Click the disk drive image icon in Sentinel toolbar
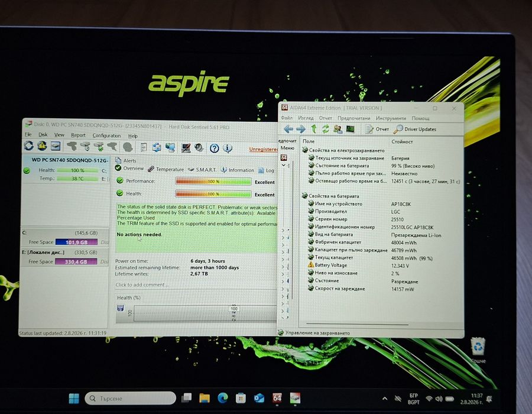Viewport: 532px width, 414px height. [56, 146]
